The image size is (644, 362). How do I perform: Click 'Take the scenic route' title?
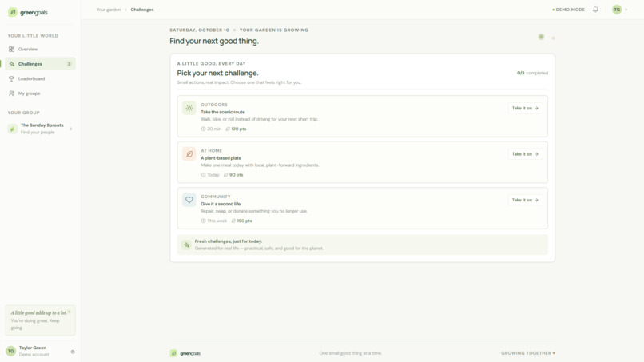pos(223,112)
